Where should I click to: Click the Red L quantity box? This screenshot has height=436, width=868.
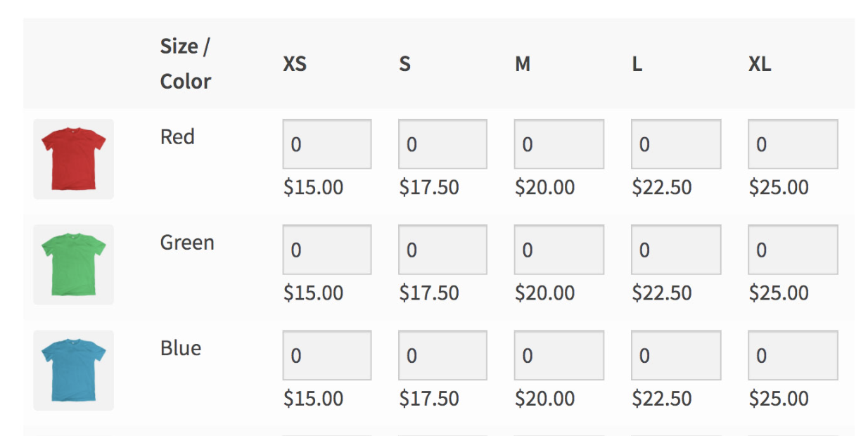tap(676, 144)
